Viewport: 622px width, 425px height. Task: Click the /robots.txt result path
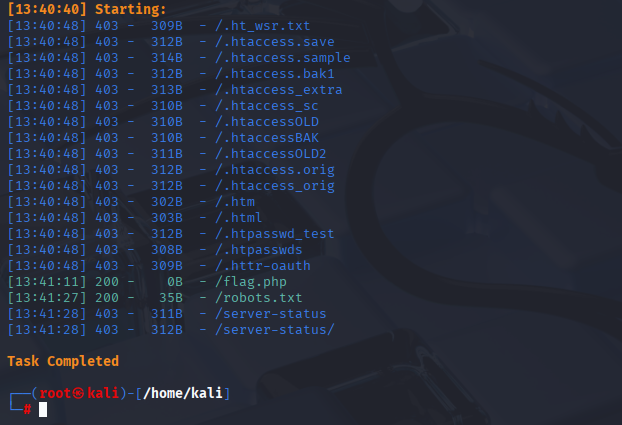259,298
